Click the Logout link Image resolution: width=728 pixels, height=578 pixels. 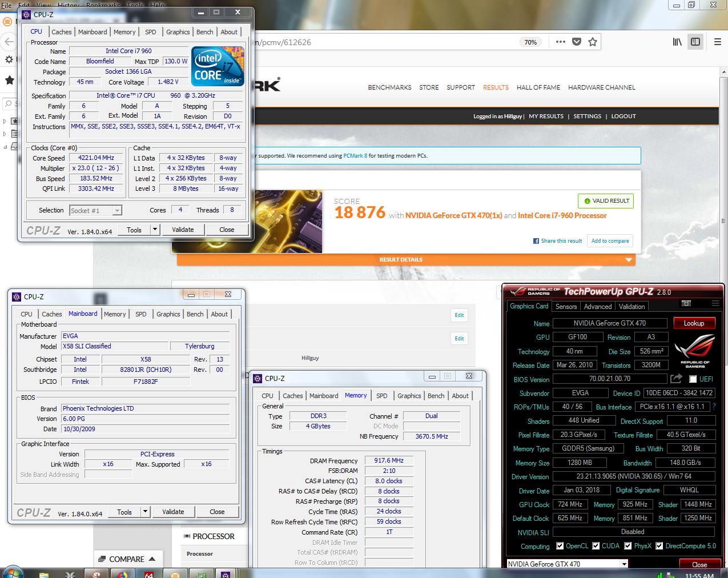click(x=624, y=116)
